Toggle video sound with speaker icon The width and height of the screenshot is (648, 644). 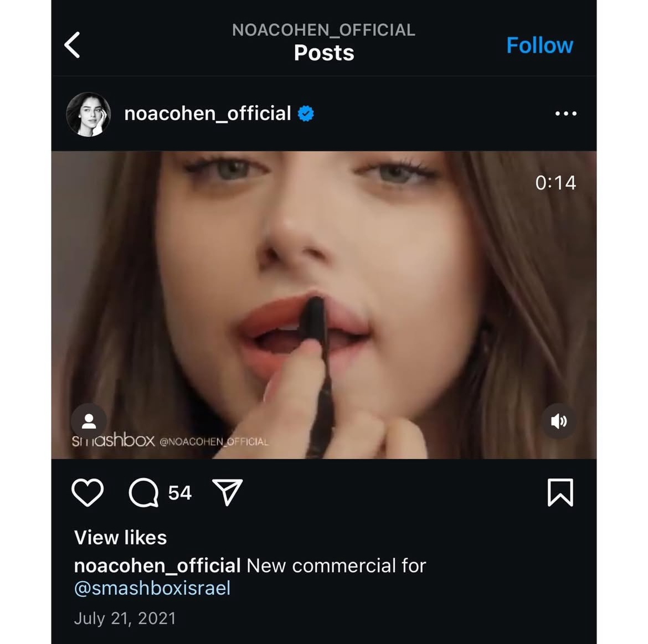(x=559, y=421)
